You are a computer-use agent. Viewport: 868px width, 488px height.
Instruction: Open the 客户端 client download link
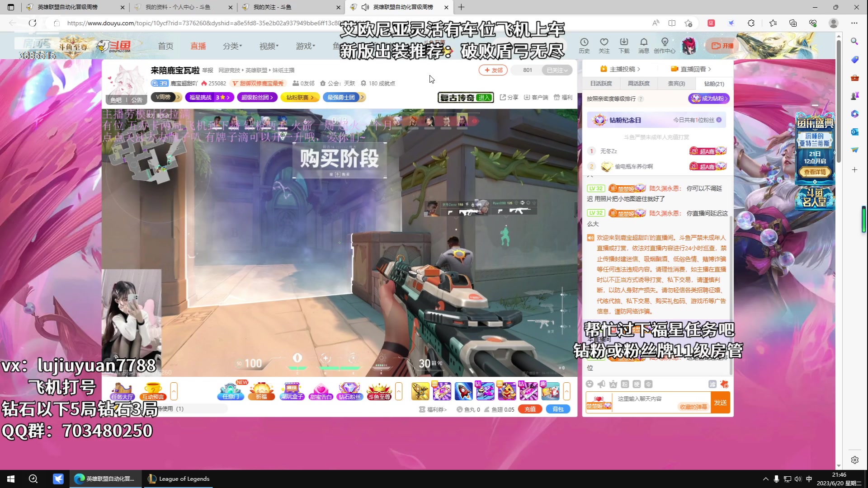click(x=536, y=97)
